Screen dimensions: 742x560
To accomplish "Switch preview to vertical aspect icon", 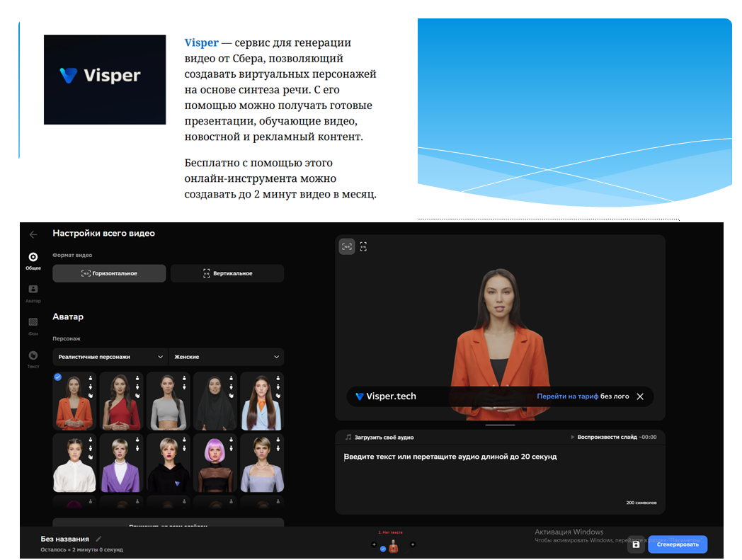I will [x=363, y=246].
